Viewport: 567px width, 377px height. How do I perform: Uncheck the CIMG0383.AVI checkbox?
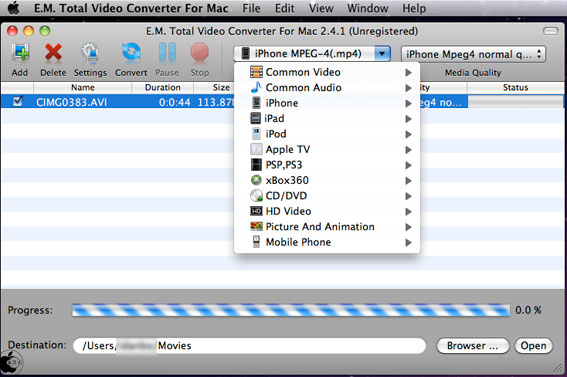click(x=17, y=102)
